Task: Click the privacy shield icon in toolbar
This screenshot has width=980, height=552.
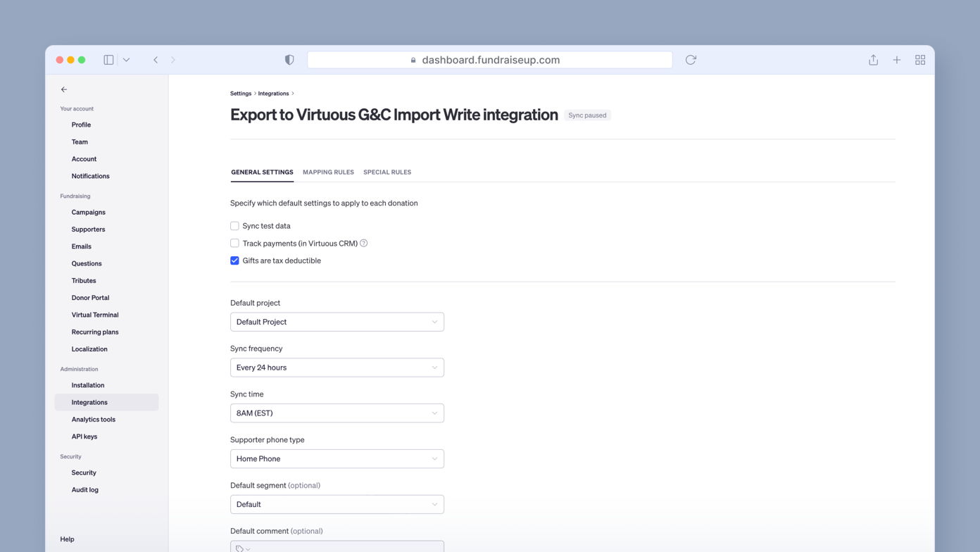Action: pos(289,60)
